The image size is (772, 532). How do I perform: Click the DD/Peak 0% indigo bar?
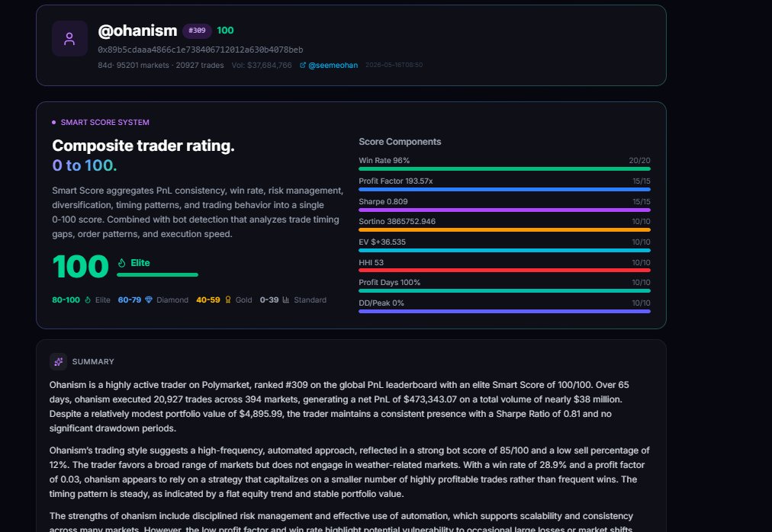pos(505,311)
